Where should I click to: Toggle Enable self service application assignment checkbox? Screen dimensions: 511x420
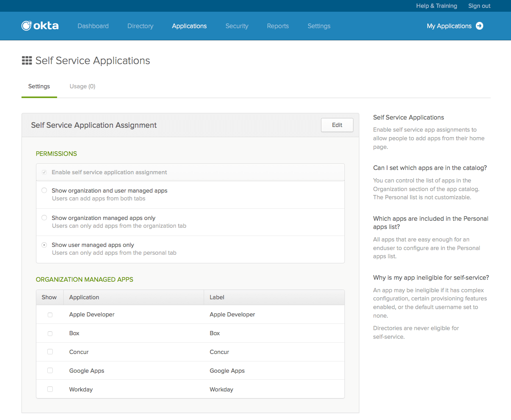[x=44, y=172]
